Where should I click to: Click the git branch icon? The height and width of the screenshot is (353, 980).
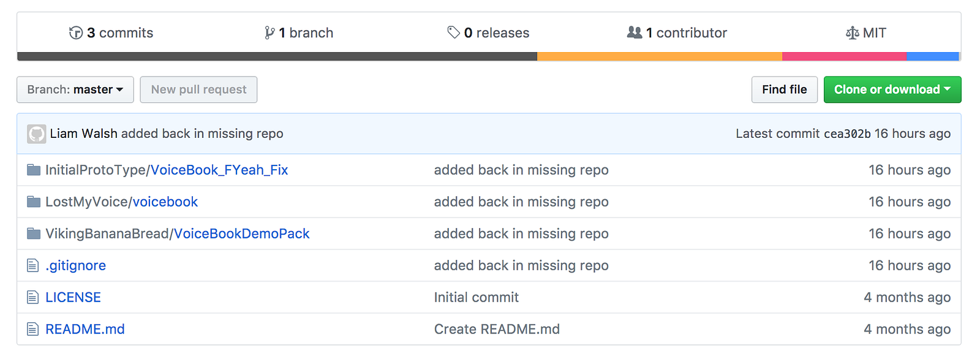[269, 33]
